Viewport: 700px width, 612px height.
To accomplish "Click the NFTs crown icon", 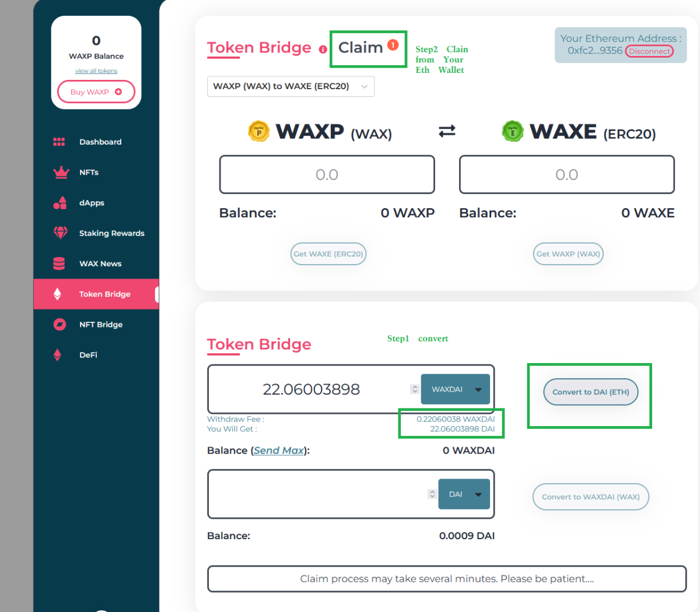I will point(60,172).
